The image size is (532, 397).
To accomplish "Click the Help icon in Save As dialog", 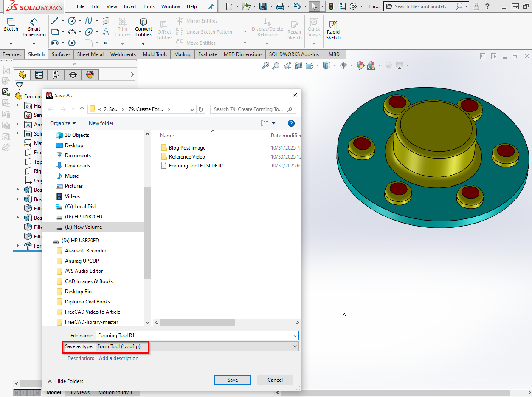I will [x=291, y=123].
